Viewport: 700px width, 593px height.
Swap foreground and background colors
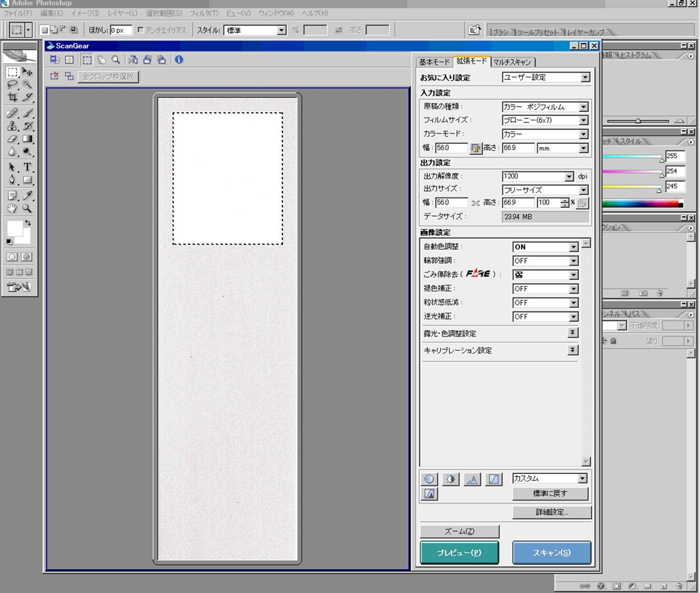27,223
